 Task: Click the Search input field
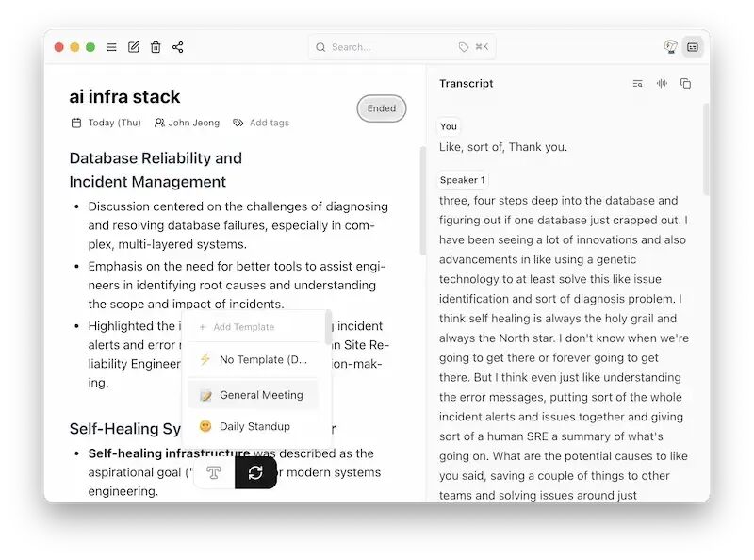point(402,47)
